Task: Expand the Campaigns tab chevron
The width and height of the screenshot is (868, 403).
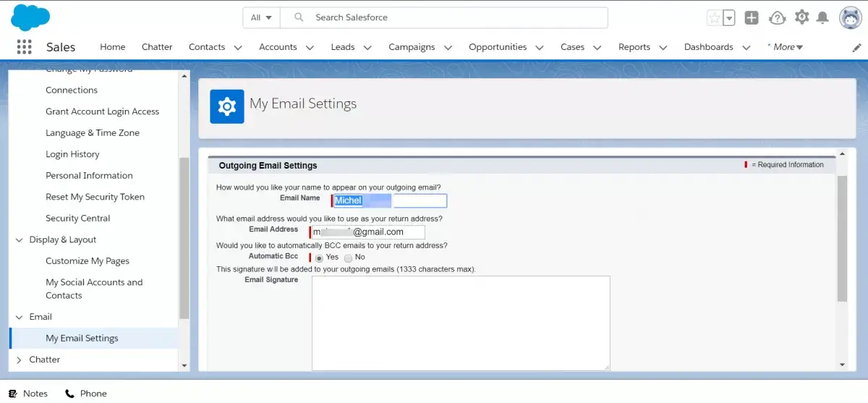Action: tap(448, 48)
